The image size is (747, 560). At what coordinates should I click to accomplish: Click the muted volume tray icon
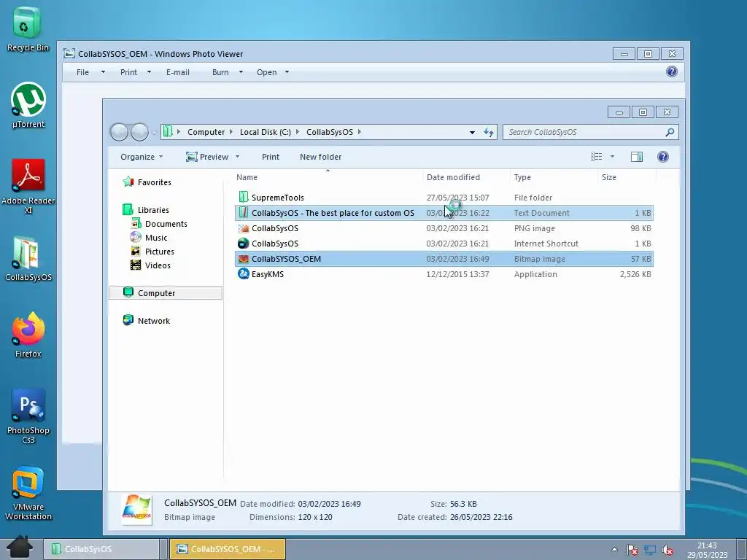click(x=667, y=550)
